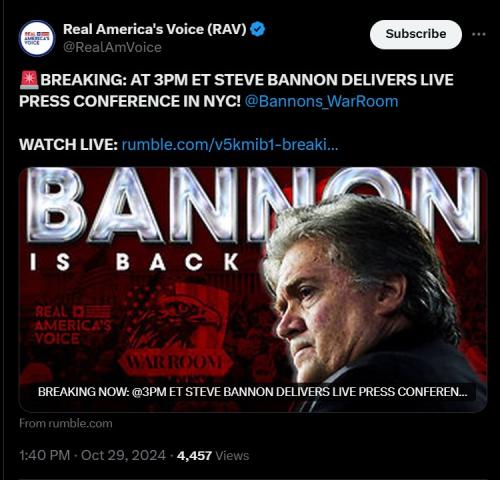The image size is (500, 480).
Task: Click the red siren emoji before BREAKING
Action: point(29,80)
